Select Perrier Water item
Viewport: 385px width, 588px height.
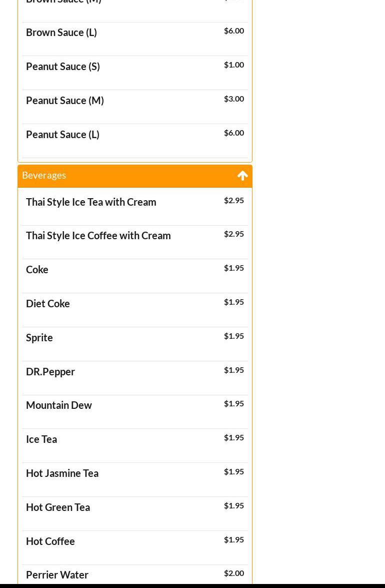(57, 574)
